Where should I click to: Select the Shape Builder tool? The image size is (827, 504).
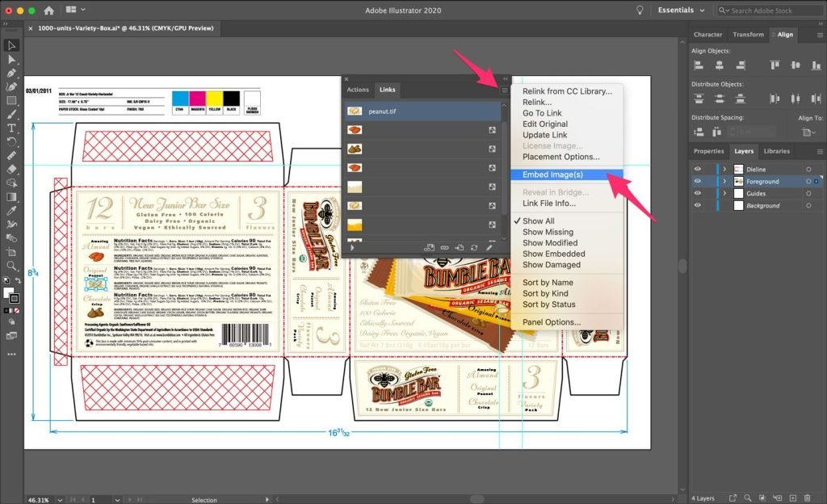(11, 183)
